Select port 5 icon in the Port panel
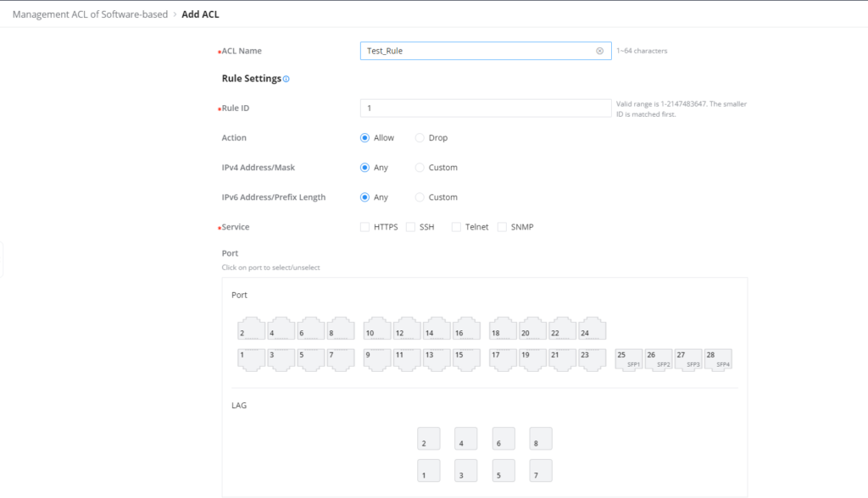Screen dimensions: 868x498 [x=311, y=360]
